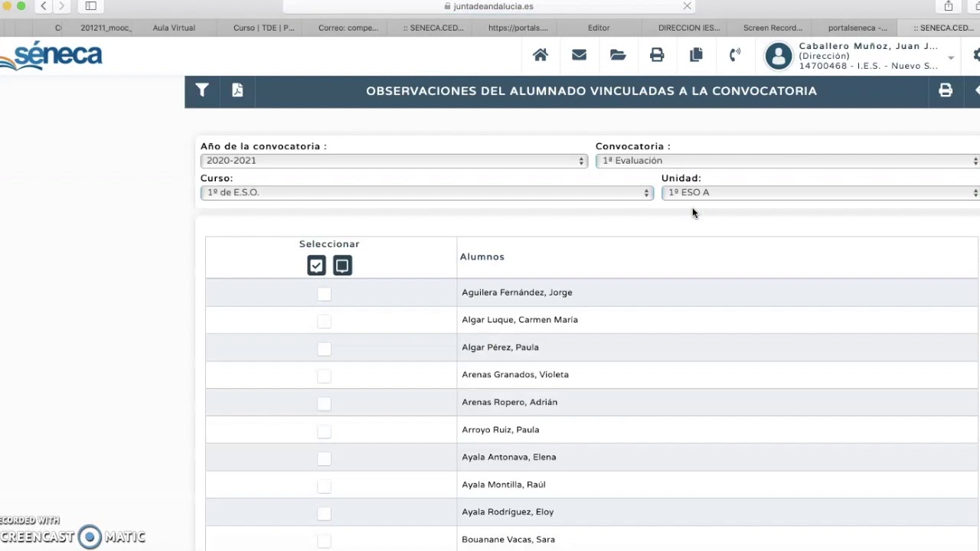Open Unidad 1º ESO A dropdown
Viewport: 980px width, 551px height.
pyautogui.click(x=821, y=193)
